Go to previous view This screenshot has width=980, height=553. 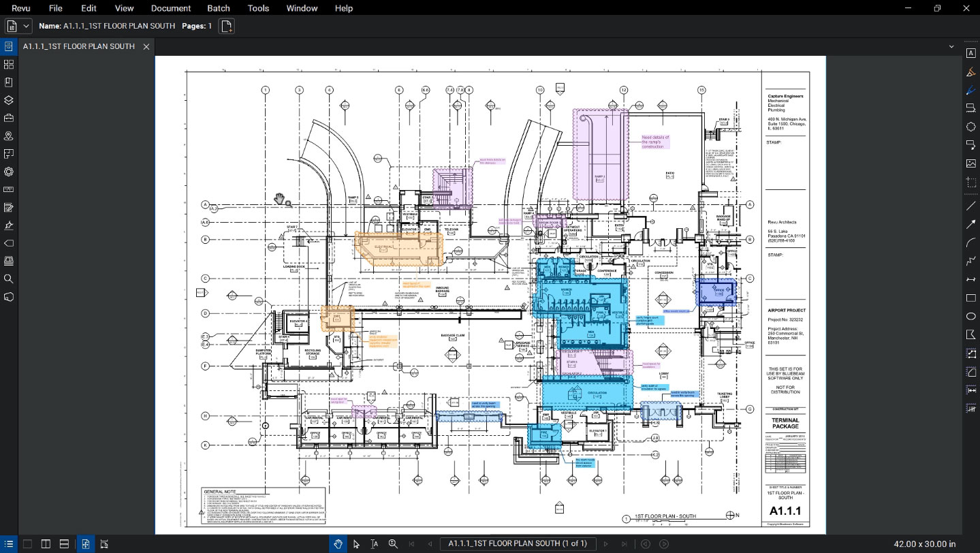coord(646,544)
